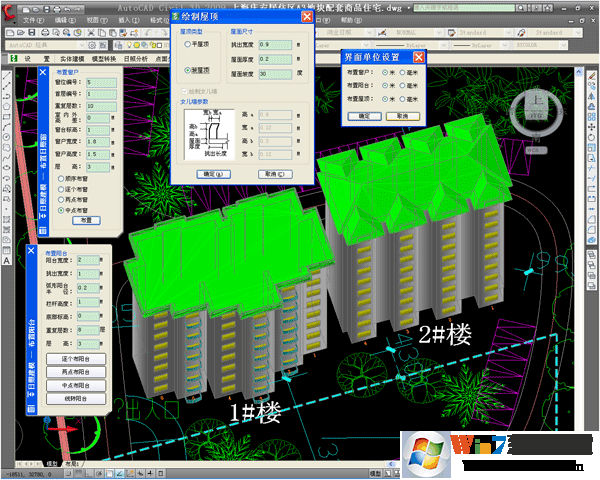Viewport: 600px width, 480px height.
Task: Select the 坡屋顶 roof type option
Action: [x=189, y=70]
